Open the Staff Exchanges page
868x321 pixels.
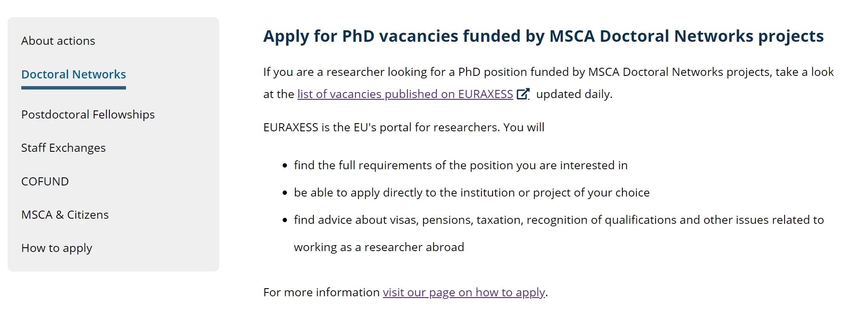click(x=63, y=148)
